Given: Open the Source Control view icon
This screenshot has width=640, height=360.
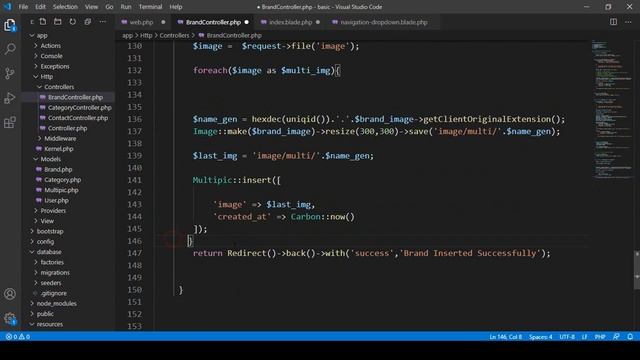Looking at the screenshot, I should point(10,73).
